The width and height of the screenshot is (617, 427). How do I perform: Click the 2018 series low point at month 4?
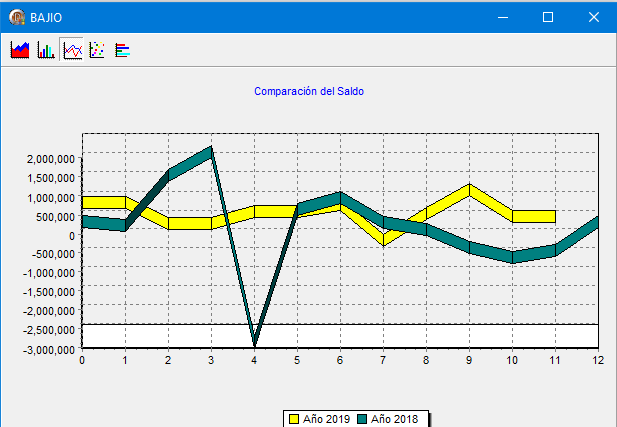[x=255, y=343]
